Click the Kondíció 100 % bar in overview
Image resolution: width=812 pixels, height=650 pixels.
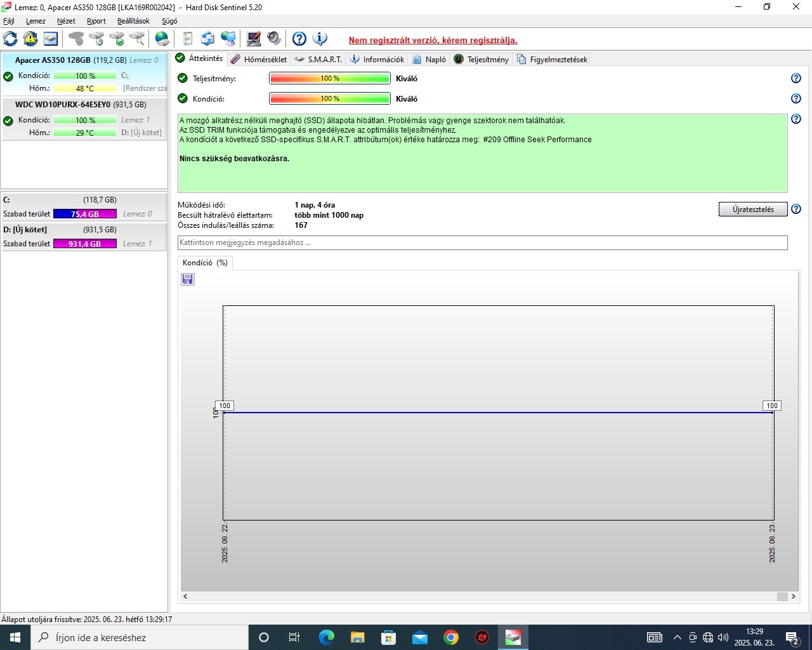pyautogui.click(x=330, y=99)
